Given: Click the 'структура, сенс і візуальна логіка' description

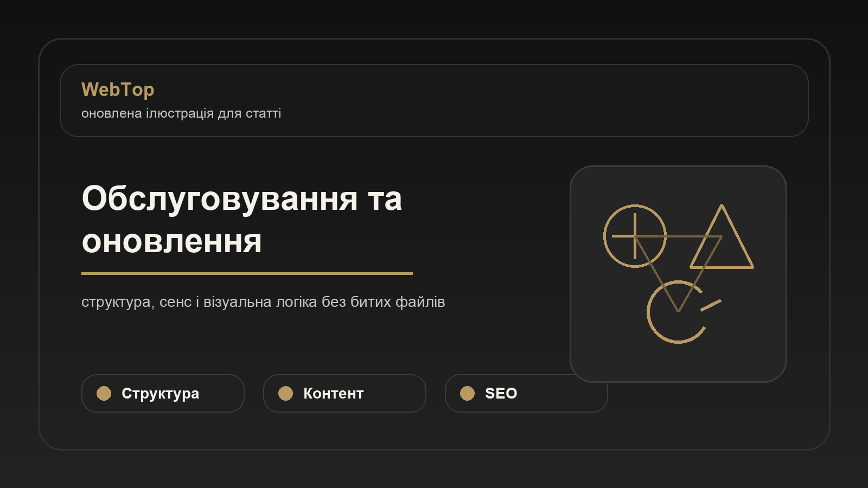Looking at the screenshot, I should point(263,302).
